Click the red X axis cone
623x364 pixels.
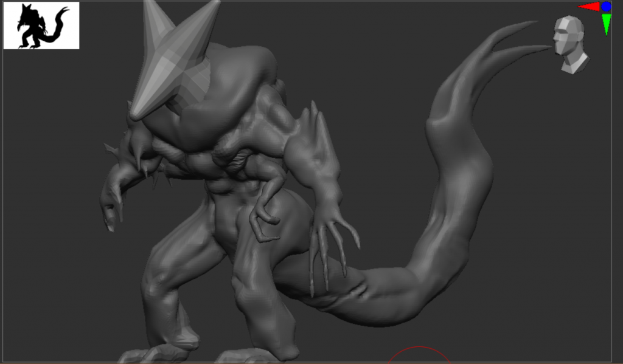click(x=589, y=7)
